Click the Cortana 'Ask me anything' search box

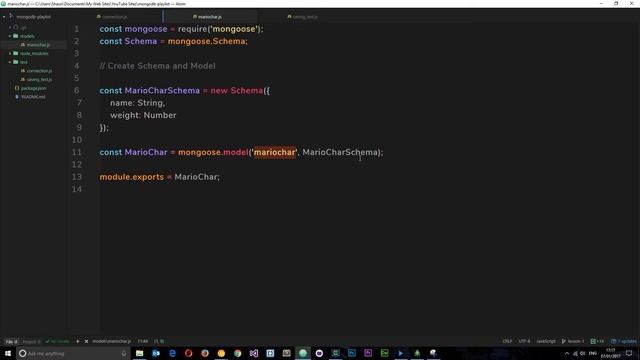[x=73, y=353]
